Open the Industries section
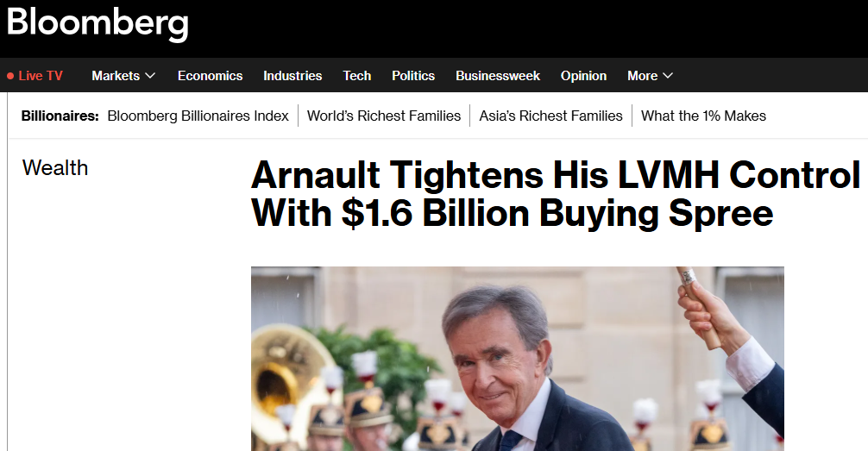The width and height of the screenshot is (868, 451). pos(292,76)
